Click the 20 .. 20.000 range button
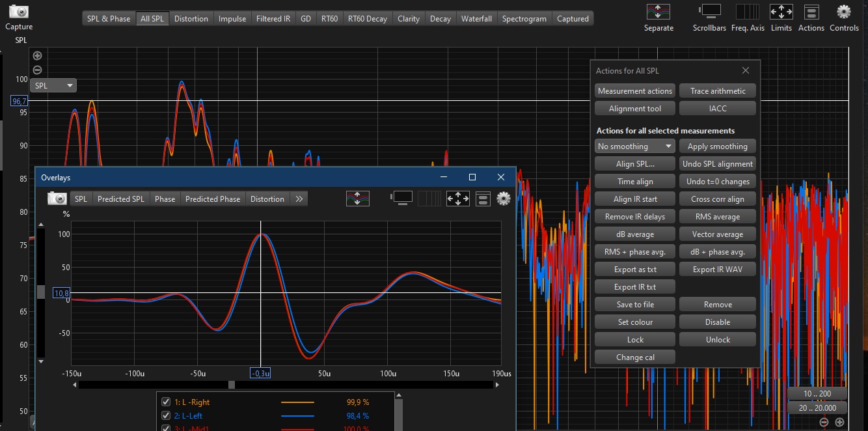 coord(817,408)
